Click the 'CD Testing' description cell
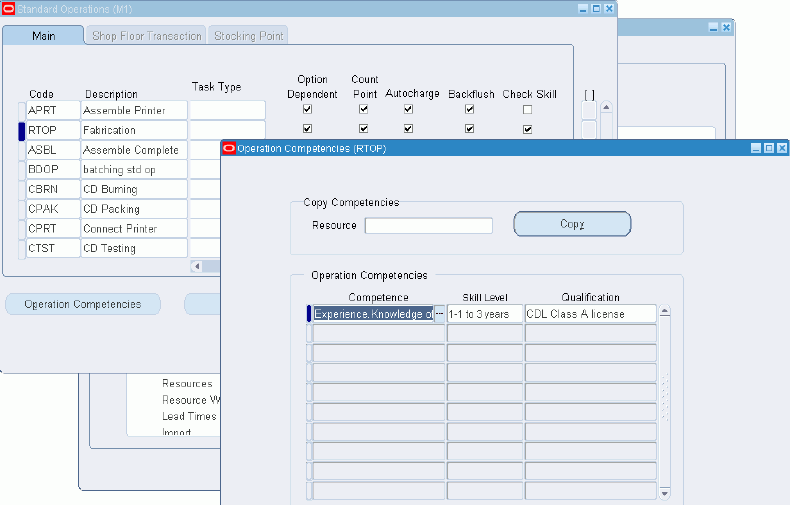Screen dimensions: 790x505 point(134,248)
